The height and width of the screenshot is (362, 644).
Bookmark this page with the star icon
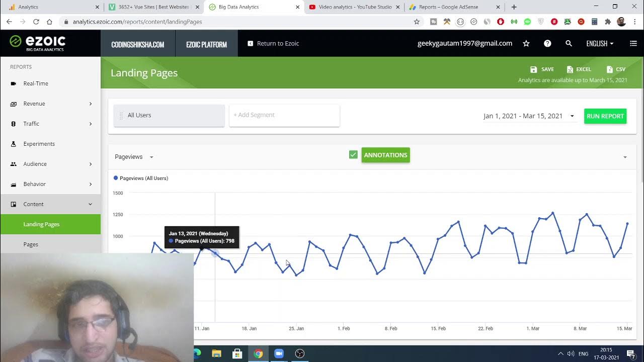(417, 22)
